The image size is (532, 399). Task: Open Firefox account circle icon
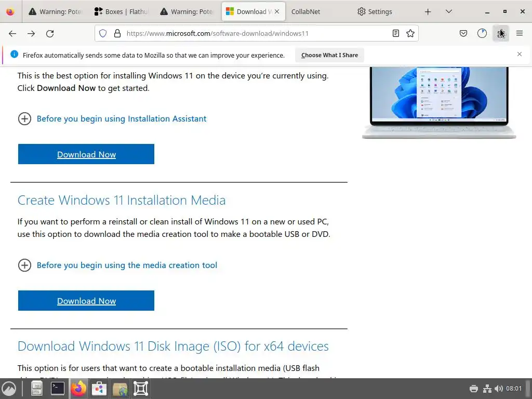[482, 33]
